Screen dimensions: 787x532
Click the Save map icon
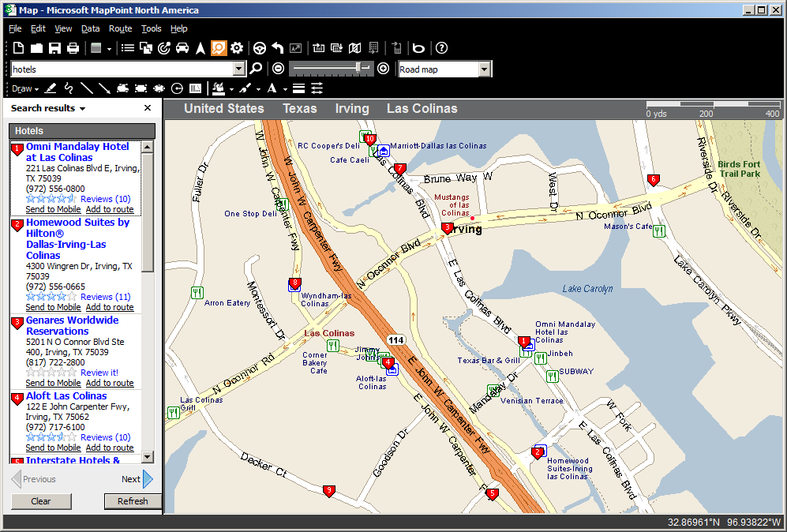tap(55, 48)
